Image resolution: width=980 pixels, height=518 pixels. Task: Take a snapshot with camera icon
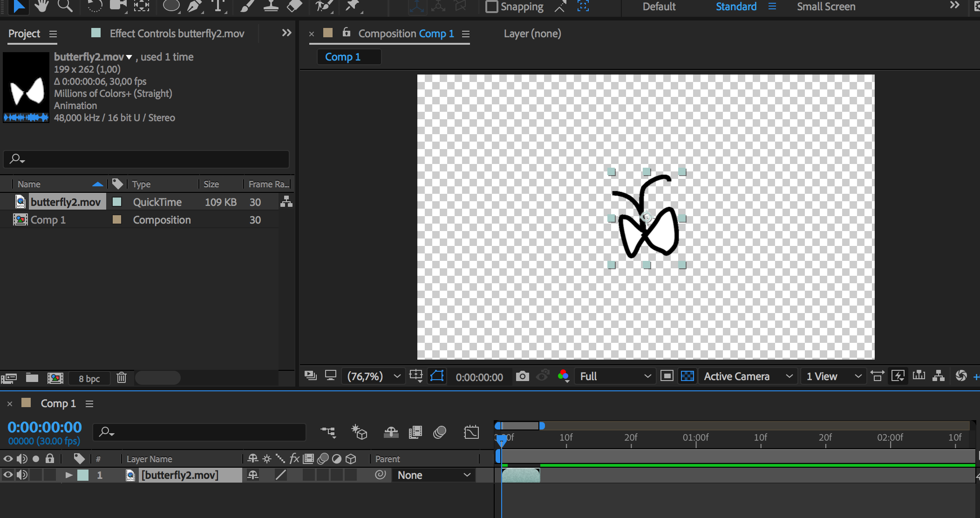[x=522, y=376]
